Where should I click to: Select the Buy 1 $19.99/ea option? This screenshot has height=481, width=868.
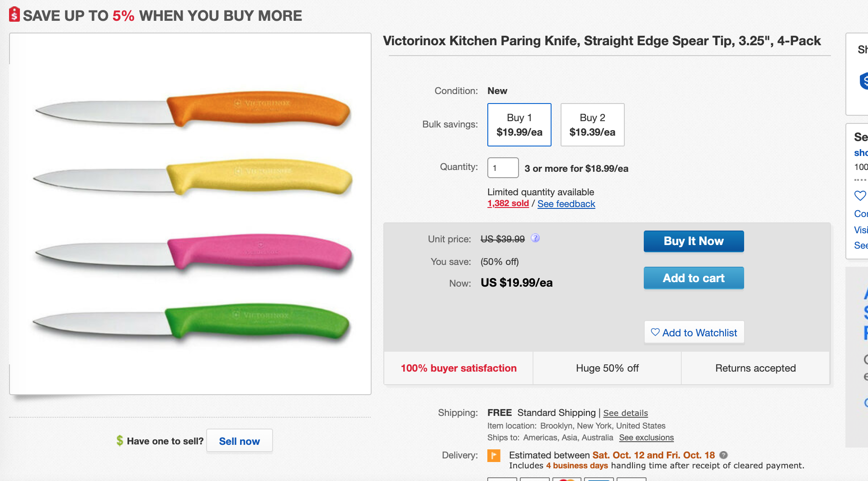tap(519, 125)
